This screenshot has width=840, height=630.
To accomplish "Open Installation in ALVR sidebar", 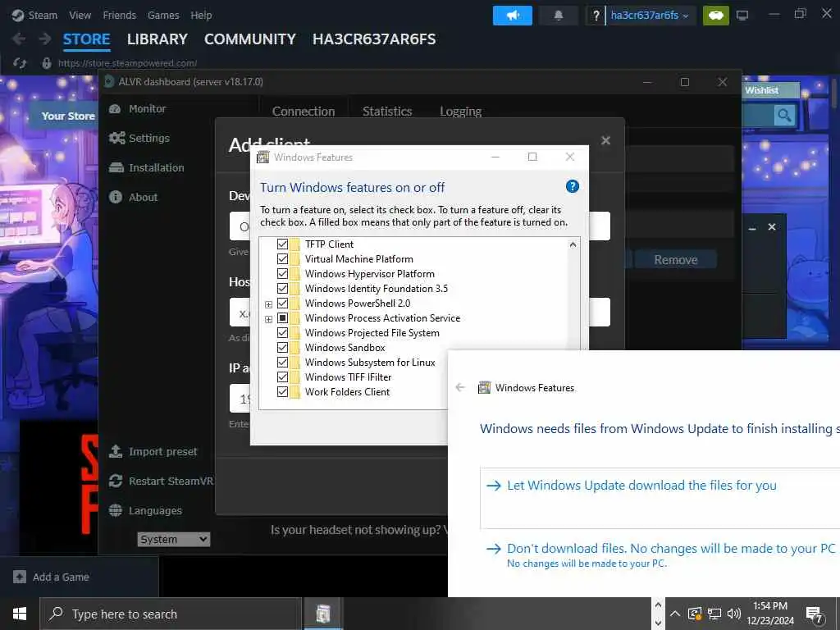I will pos(146,167).
